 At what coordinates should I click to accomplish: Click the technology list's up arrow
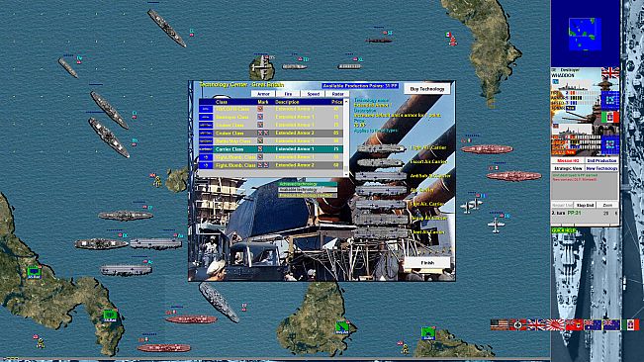[x=346, y=101]
